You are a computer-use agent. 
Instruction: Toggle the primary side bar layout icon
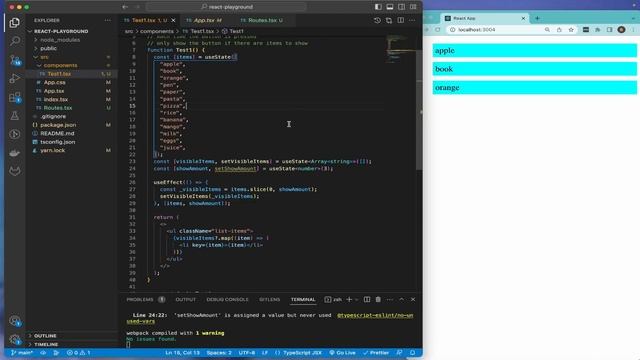point(378,7)
